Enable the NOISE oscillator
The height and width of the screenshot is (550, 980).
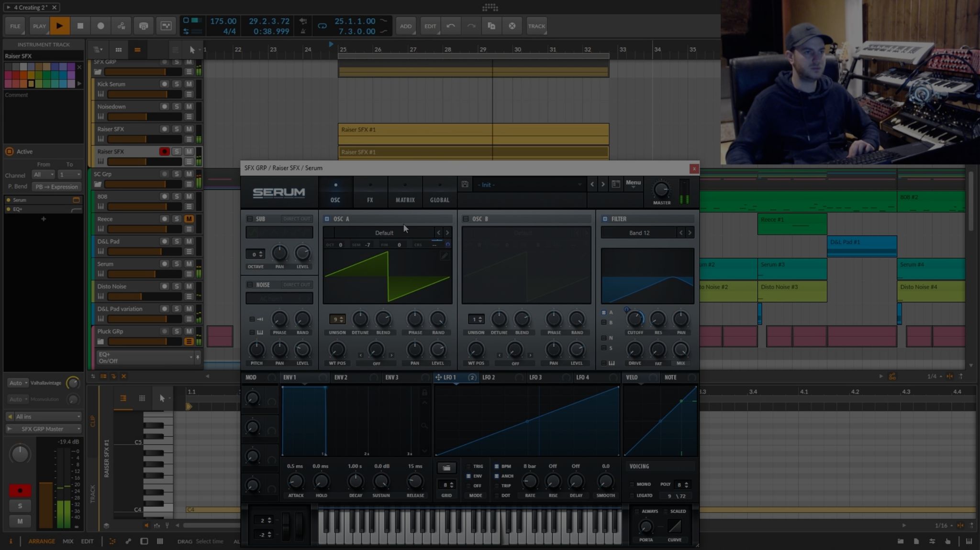[x=250, y=285]
